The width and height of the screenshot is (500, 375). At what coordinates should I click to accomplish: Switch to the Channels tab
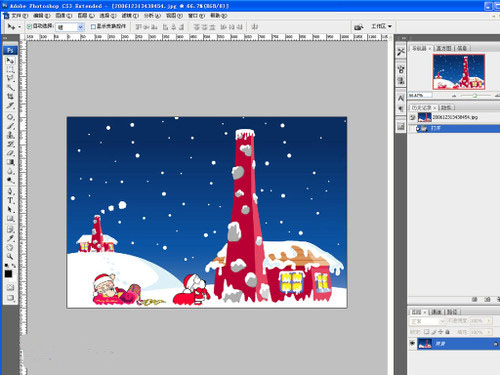coord(436,312)
